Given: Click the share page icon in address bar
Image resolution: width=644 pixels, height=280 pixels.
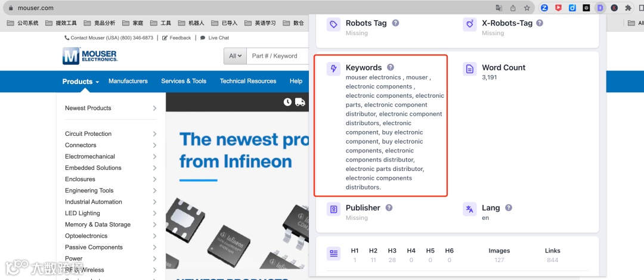Looking at the screenshot, I should 513,8.
